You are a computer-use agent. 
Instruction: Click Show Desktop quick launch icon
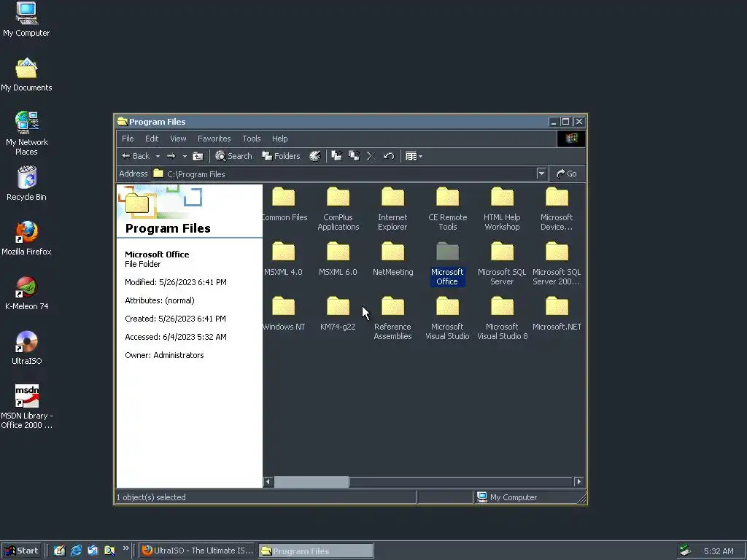point(59,551)
